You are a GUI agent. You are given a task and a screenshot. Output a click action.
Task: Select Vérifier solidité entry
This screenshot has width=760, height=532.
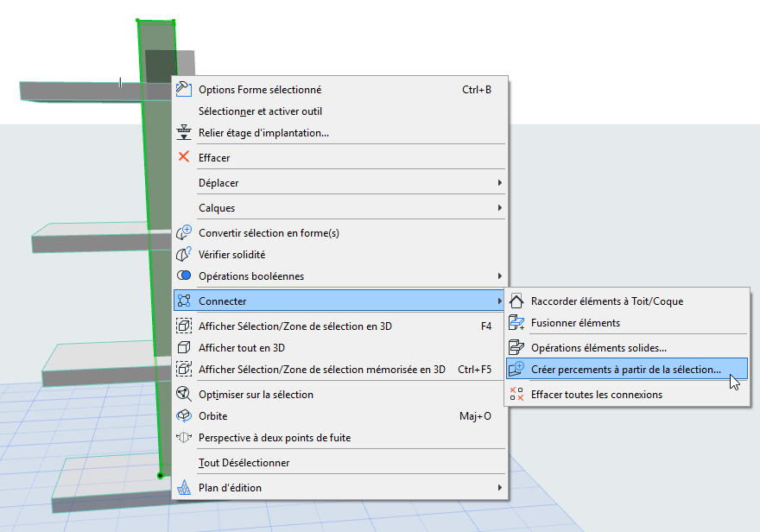point(340,255)
